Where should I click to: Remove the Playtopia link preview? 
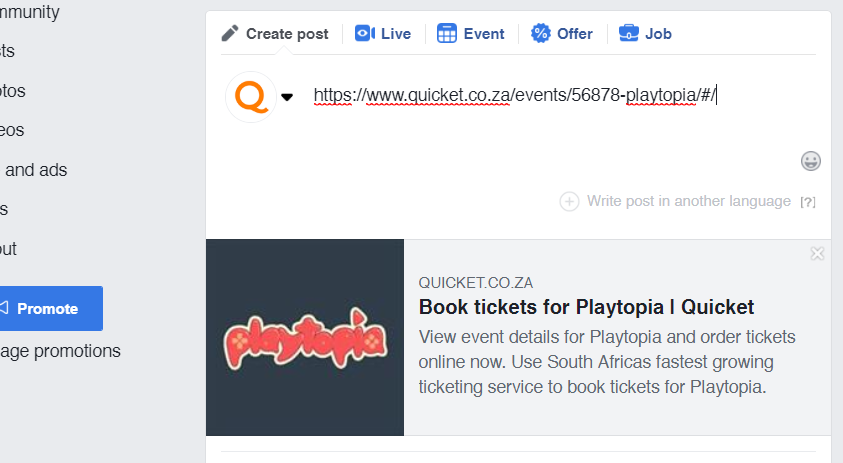coord(817,254)
